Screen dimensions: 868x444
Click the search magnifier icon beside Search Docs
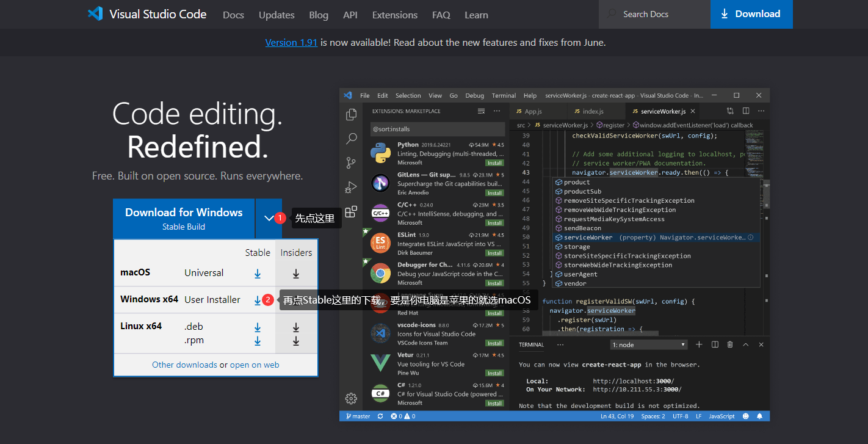611,14
